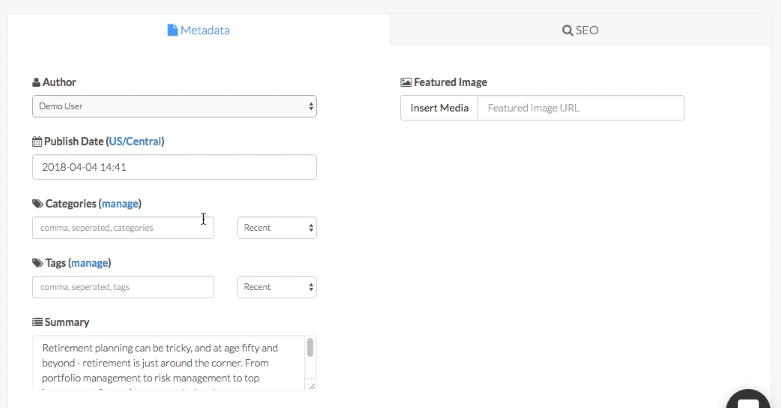Focus the Featured Image URL field

click(x=581, y=108)
